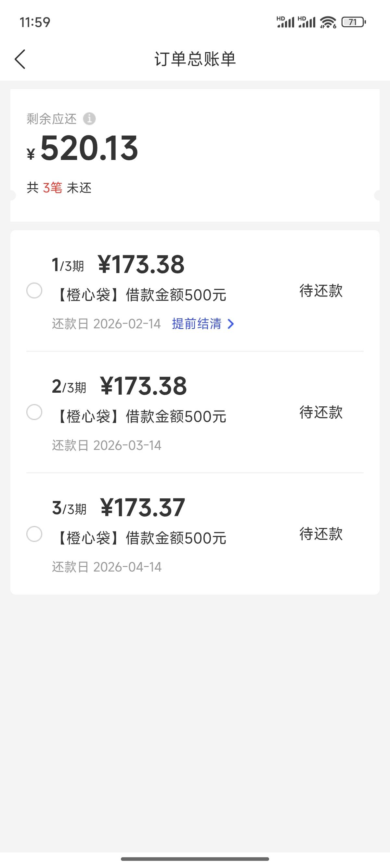Tap the ¥520.13 remaining balance amount
This screenshot has height=868, width=390.
(x=89, y=148)
